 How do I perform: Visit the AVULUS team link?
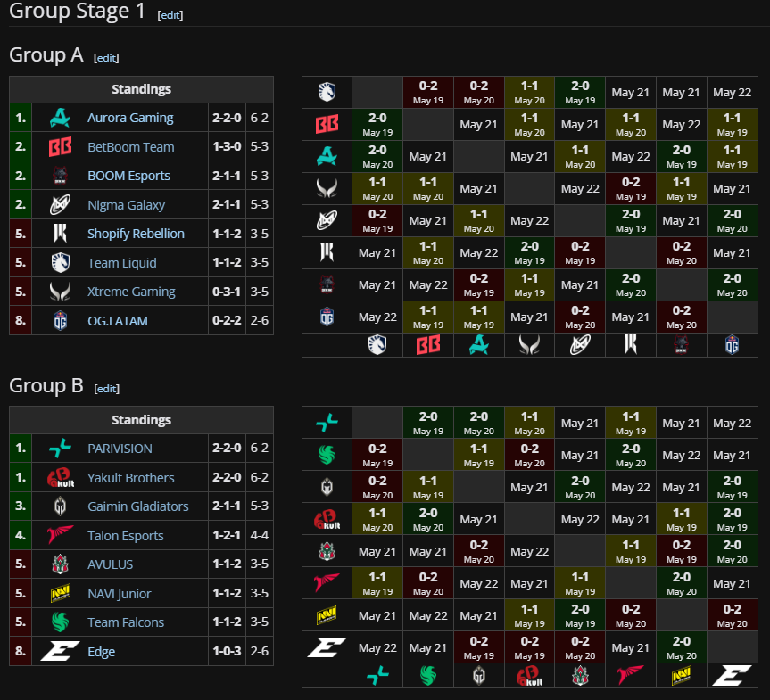110,564
